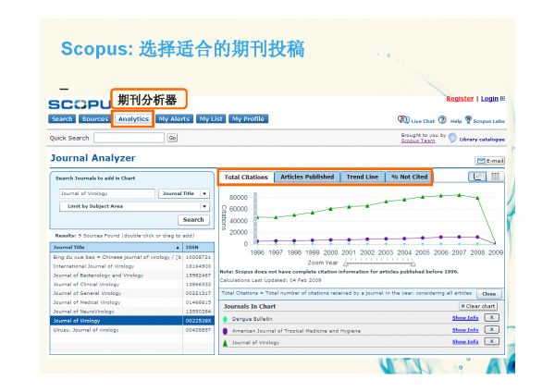Open the Sources tab
This screenshot has width=555, height=392.
coord(95,119)
